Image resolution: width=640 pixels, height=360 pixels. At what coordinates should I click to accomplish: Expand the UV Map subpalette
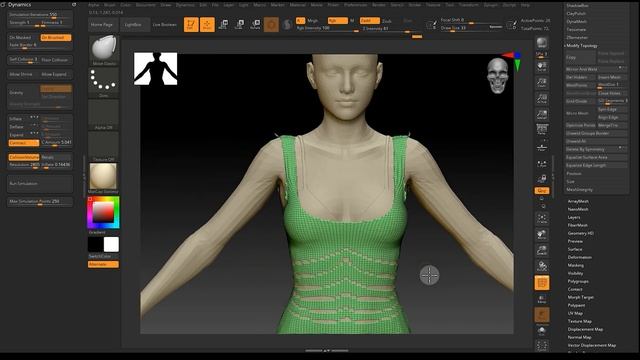pos(575,313)
